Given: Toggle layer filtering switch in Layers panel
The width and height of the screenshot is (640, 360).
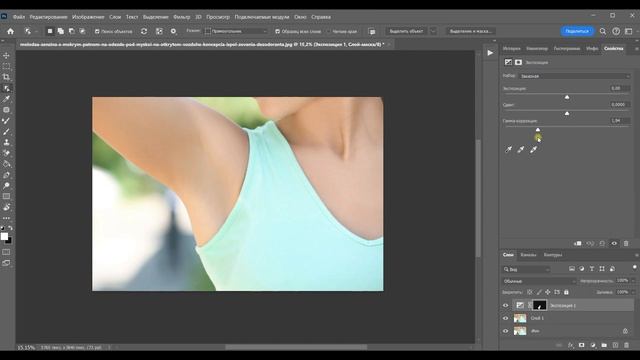Looking at the screenshot, I should tap(634, 268).
